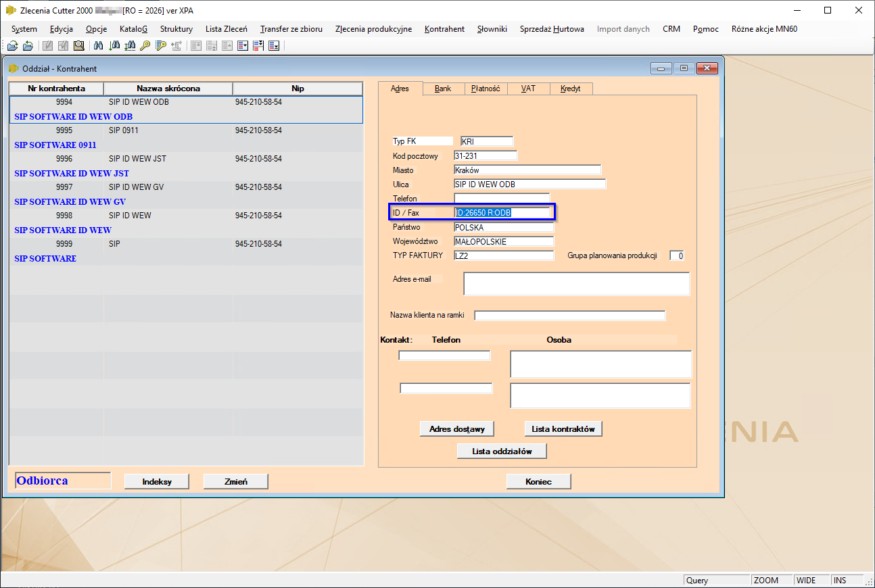
Task: Select row SIP SOFTWARE 0911
Action: click(x=186, y=138)
